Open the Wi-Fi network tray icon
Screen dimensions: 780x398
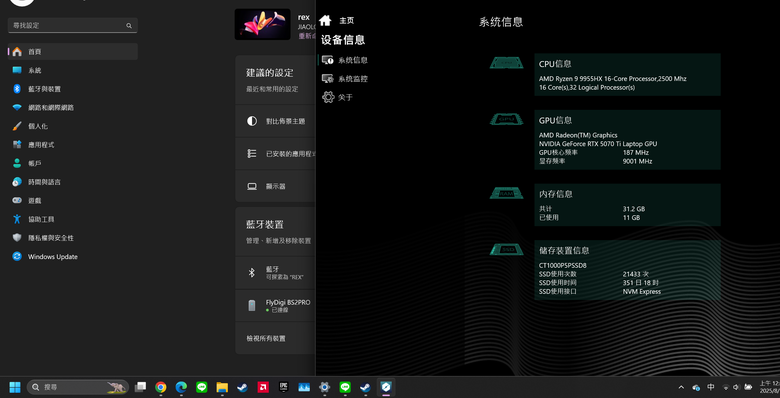pyautogui.click(x=726, y=387)
